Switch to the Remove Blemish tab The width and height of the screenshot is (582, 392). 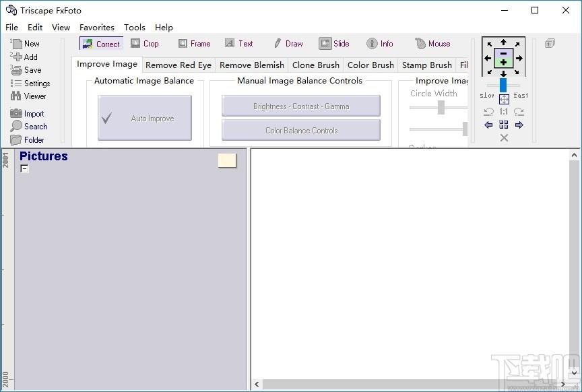point(252,65)
